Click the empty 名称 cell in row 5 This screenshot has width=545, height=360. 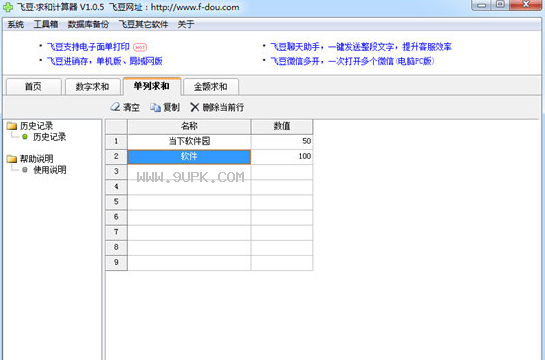click(x=189, y=202)
